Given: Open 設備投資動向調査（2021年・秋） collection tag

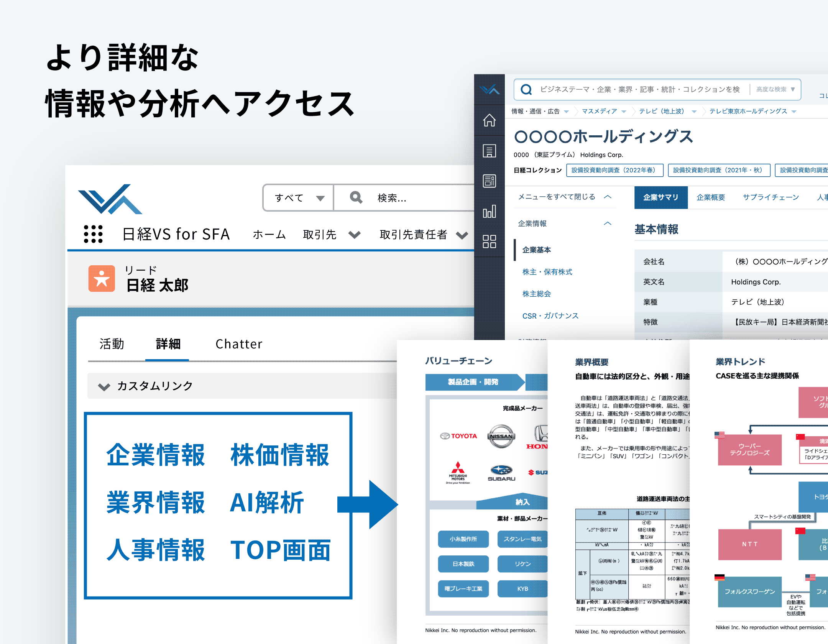Looking at the screenshot, I should pyautogui.click(x=719, y=170).
